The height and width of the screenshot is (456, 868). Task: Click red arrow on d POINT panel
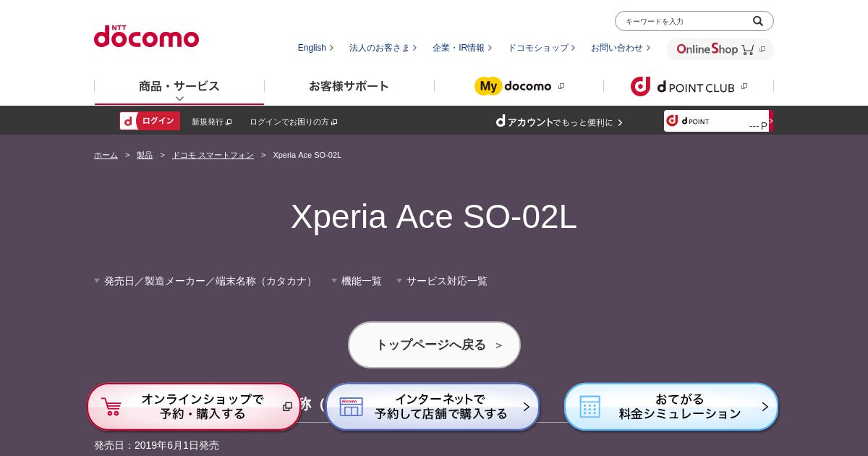[771, 121]
